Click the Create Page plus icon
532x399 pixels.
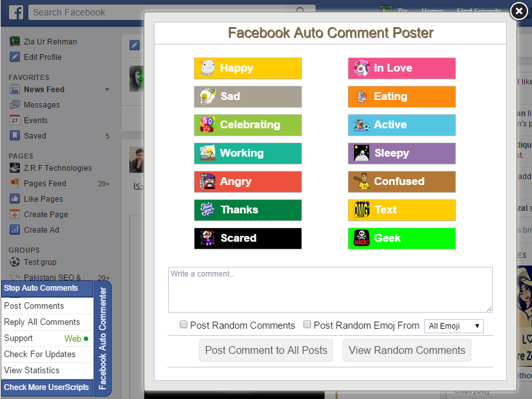(x=15, y=214)
